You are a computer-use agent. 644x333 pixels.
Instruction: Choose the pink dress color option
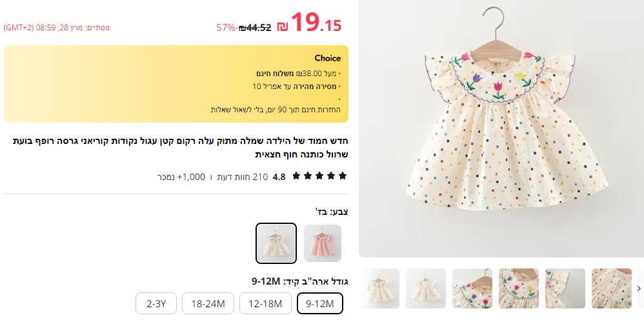323,243
